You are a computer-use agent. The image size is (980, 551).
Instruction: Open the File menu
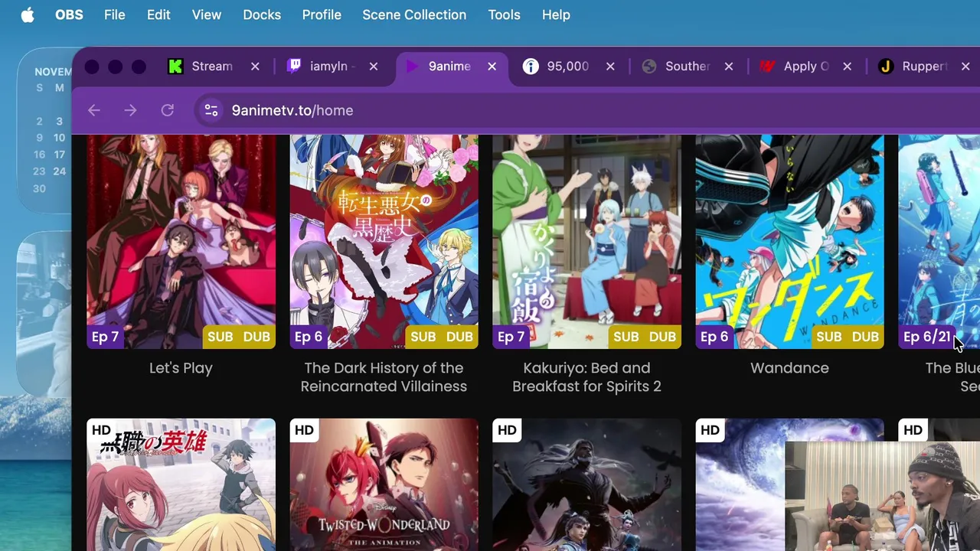(x=114, y=15)
